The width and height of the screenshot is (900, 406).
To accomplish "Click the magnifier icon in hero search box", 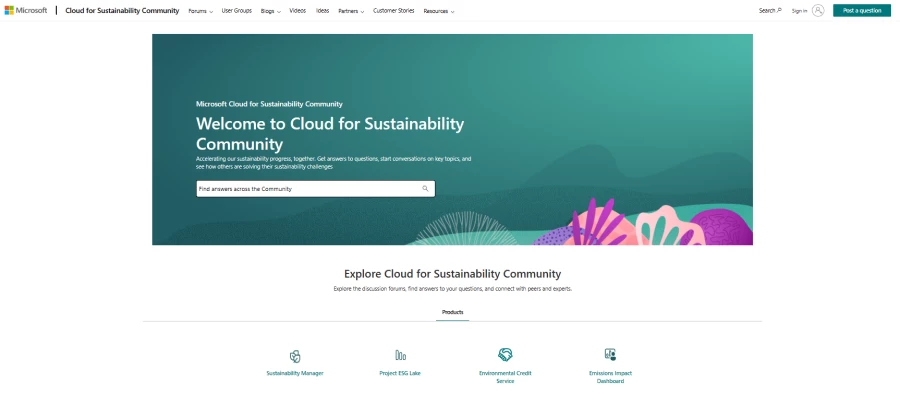I will [425, 188].
